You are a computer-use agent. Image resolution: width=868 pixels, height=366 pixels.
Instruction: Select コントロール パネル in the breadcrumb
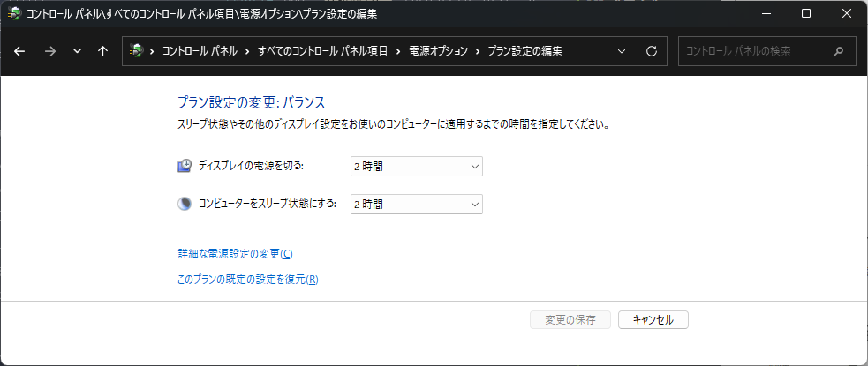click(199, 51)
